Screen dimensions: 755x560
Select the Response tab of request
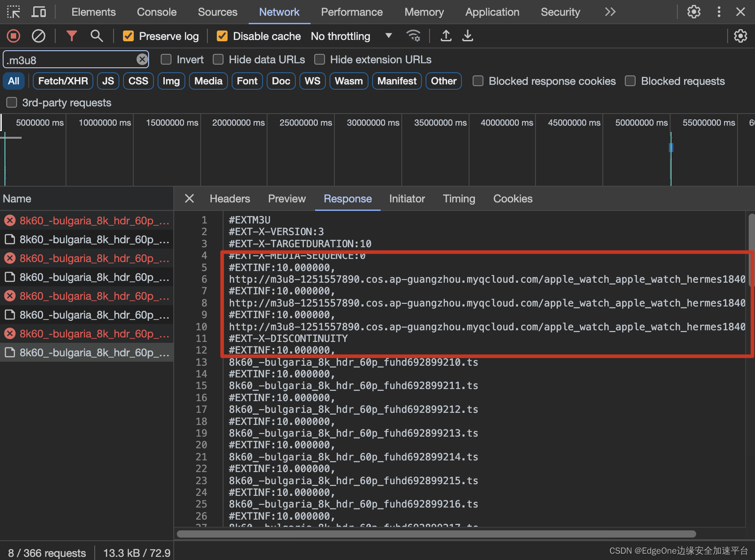tap(348, 199)
